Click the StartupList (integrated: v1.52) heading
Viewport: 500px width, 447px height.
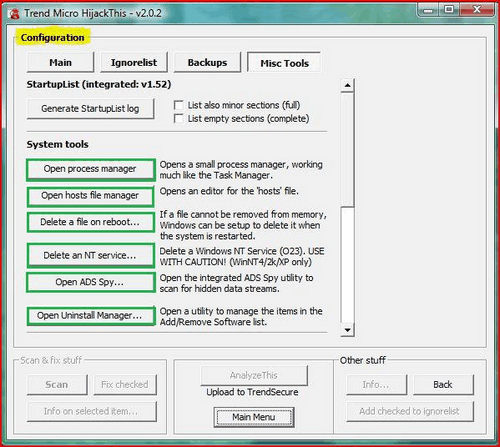point(99,84)
